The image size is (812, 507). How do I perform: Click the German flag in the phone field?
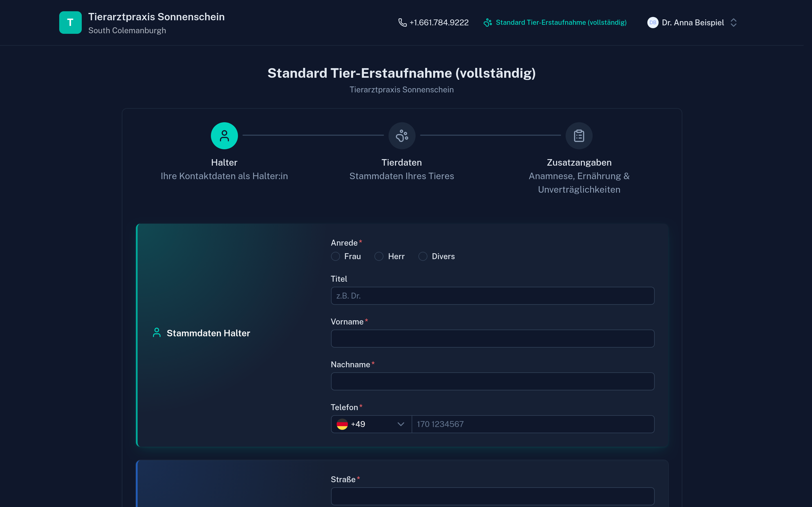342,424
